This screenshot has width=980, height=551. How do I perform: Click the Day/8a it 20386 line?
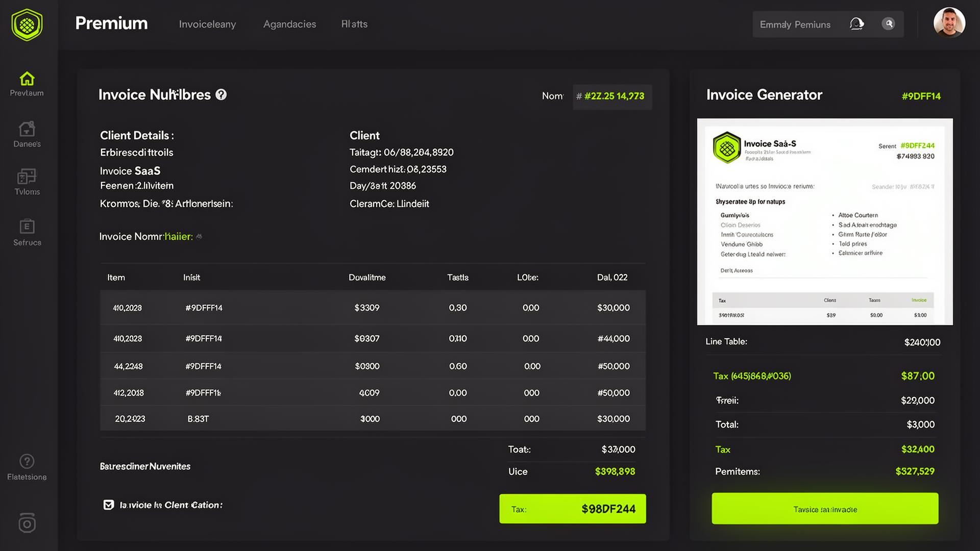coord(383,186)
